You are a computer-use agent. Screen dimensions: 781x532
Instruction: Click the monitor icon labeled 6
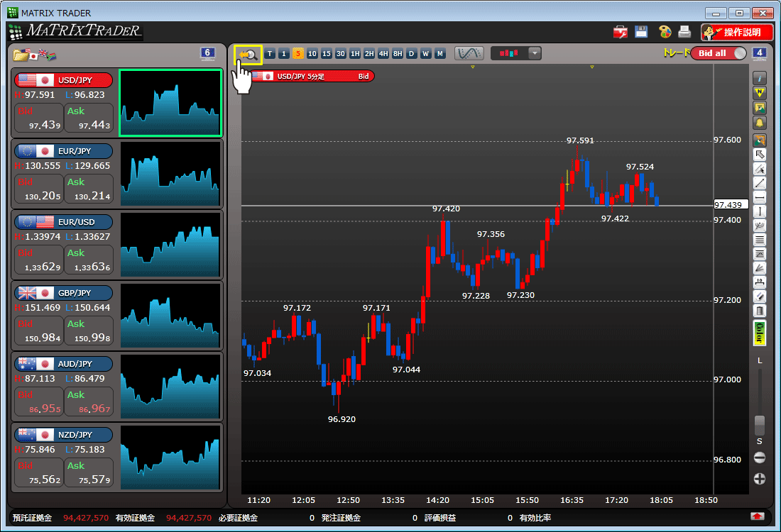(x=208, y=53)
